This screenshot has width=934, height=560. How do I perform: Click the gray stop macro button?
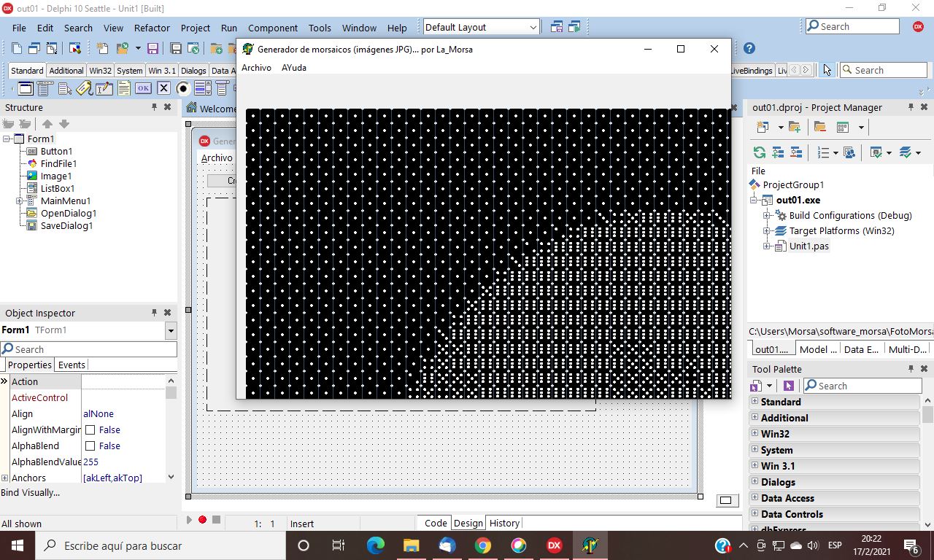(216, 520)
